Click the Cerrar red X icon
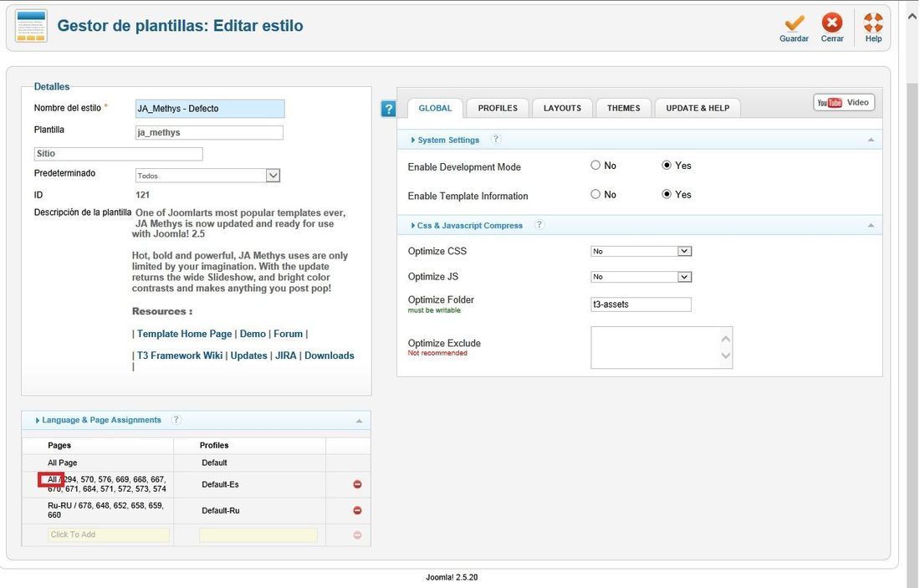 click(x=831, y=23)
